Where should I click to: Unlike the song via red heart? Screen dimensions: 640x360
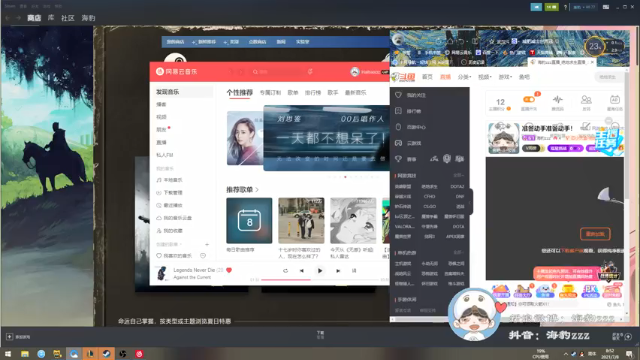229,270
